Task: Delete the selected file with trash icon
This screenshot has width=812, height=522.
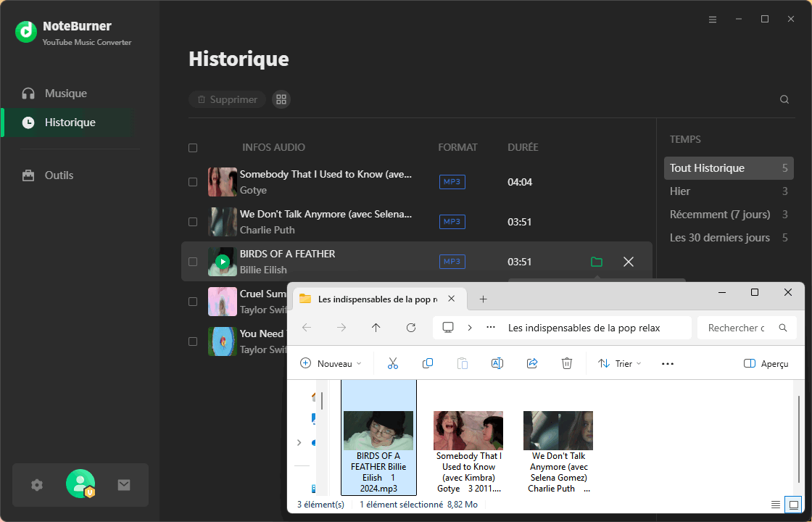Action: [x=566, y=363]
